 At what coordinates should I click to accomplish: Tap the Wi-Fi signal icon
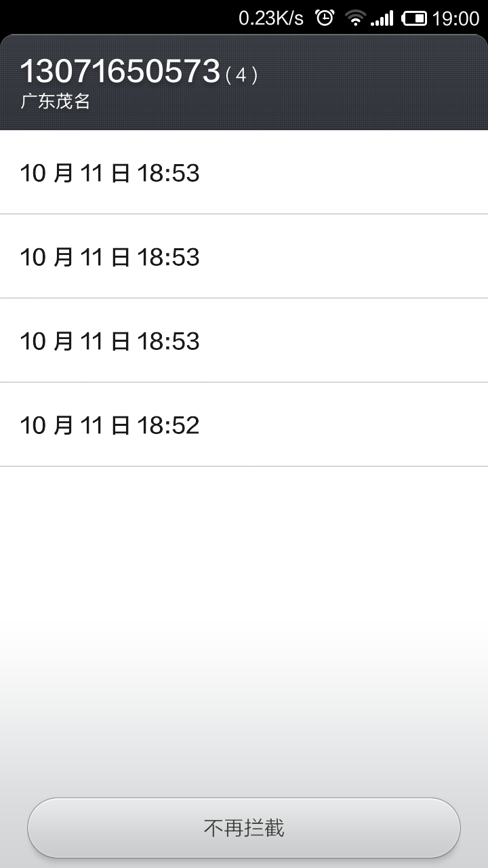354,18
